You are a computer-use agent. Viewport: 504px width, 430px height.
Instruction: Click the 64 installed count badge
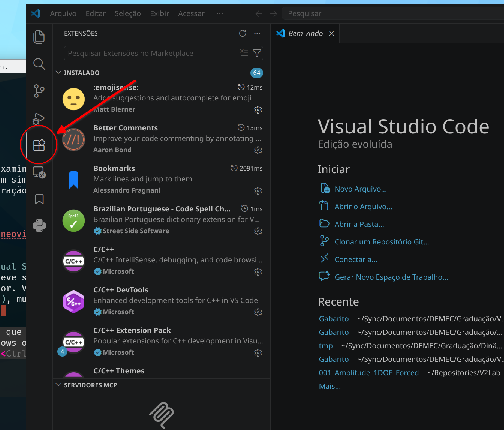pos(257,73)
